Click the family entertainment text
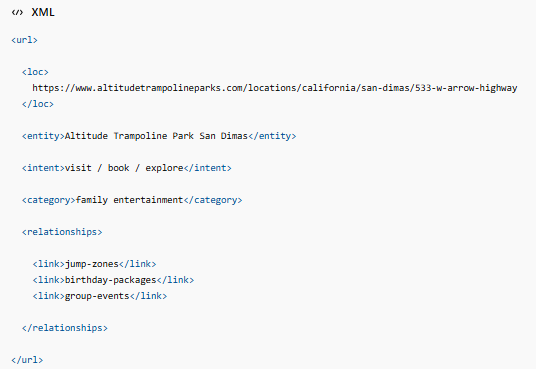The height and width of the screenshot is (369, 536). [x=129, y=200]
